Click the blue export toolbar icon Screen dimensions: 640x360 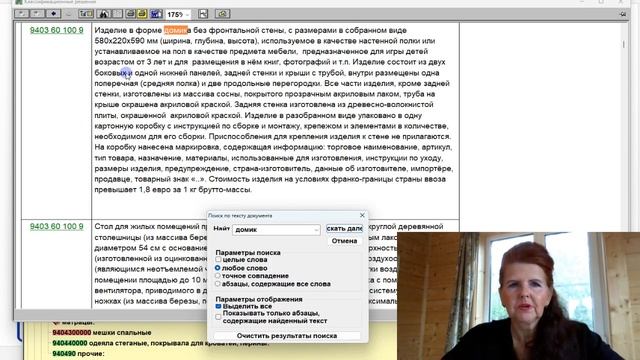156,14
